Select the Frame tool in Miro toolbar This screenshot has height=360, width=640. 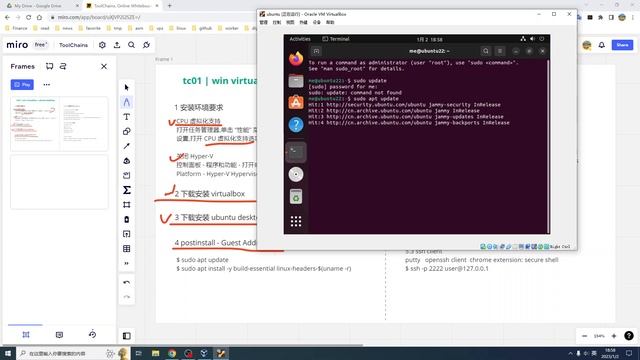tap(127, 204)
